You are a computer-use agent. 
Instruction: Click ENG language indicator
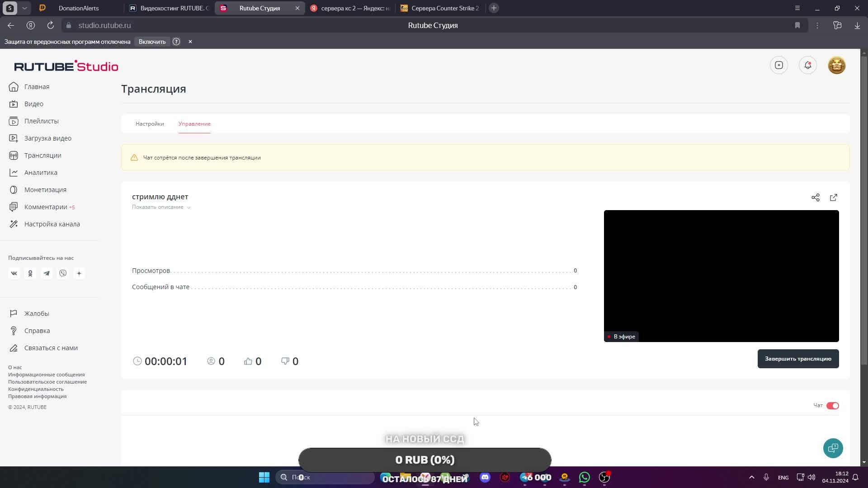point(783,478)
